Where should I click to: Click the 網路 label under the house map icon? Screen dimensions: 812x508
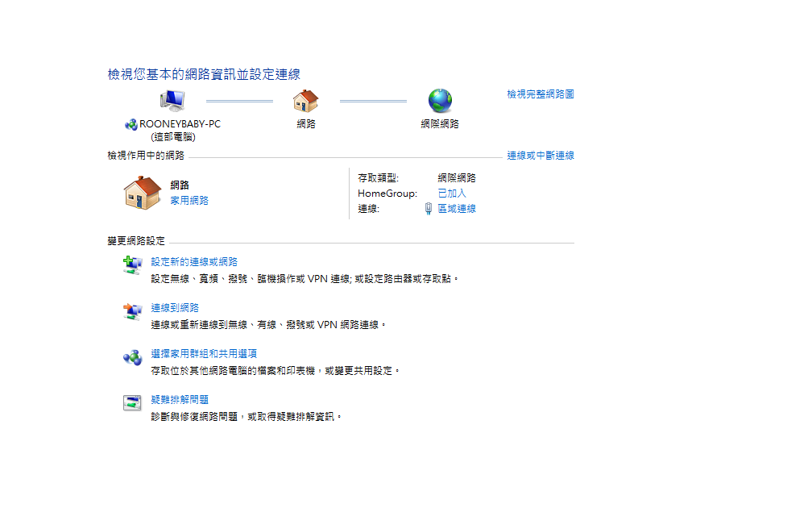click(x=305, y=124)
